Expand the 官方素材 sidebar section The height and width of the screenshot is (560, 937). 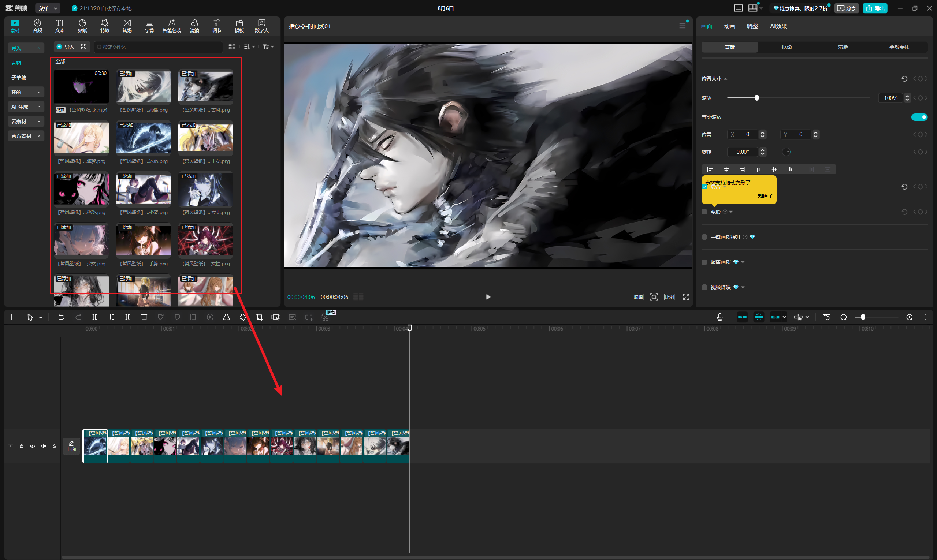tap(26, 136)
